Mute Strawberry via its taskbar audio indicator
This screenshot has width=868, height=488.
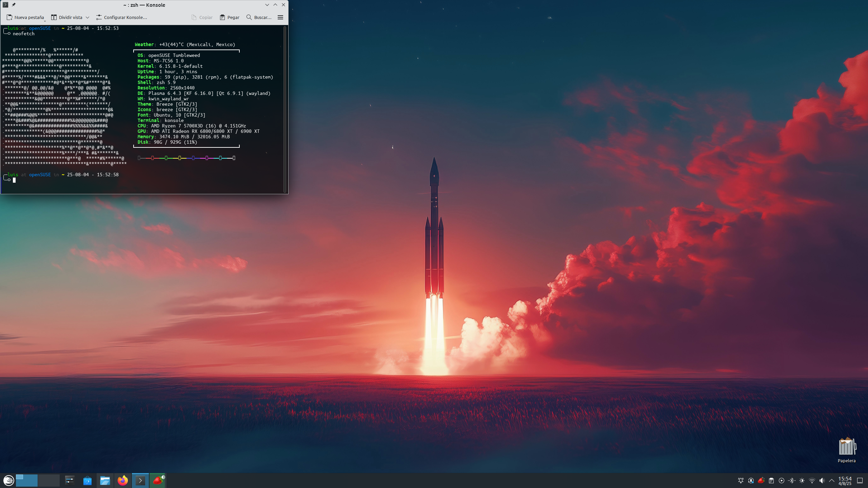[163, 477]
